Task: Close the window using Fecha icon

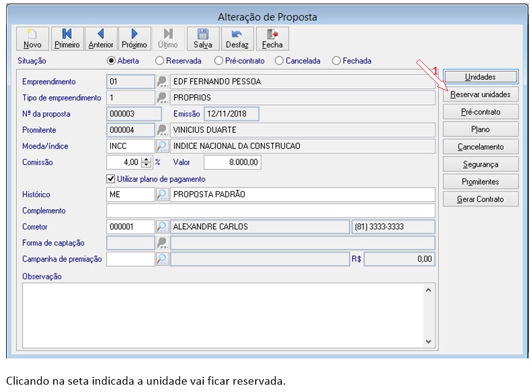Action: pos(272,38)
